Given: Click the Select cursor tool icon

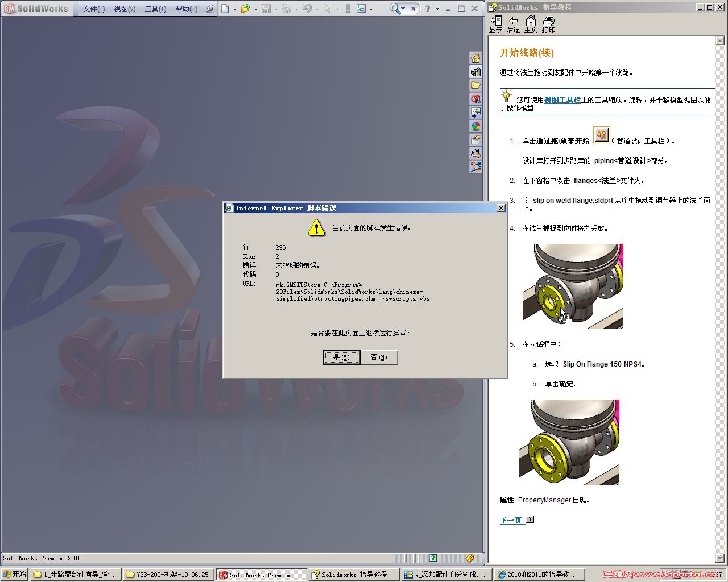Looking at the screenshot, I should coord(327,9).
